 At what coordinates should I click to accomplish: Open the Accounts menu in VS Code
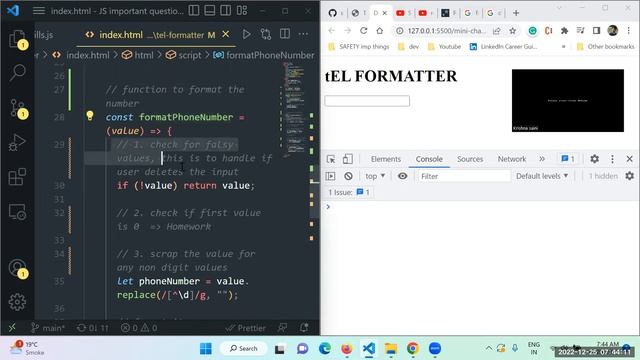[18, 269]
